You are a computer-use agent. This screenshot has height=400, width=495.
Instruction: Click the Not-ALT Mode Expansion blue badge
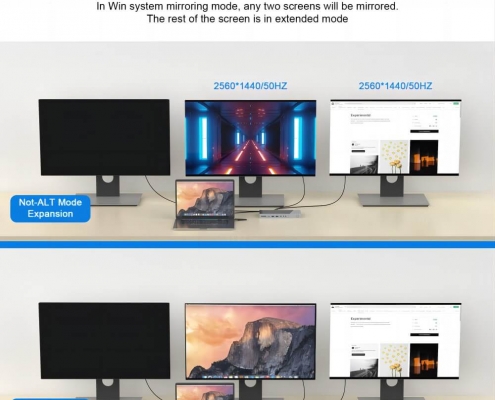[50, 208]
